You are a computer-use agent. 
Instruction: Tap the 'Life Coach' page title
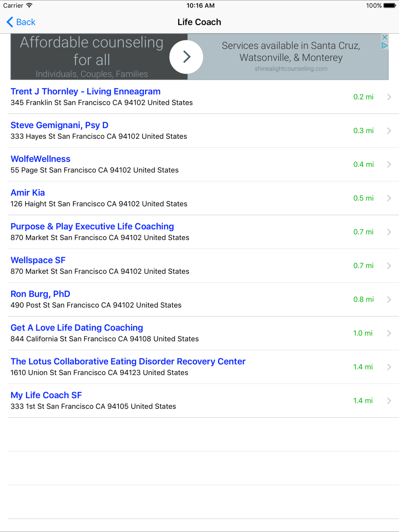point(199,22)
